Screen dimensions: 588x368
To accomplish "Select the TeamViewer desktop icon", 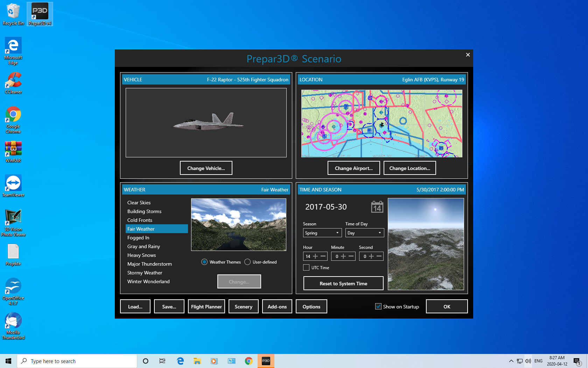I will 13,186.
